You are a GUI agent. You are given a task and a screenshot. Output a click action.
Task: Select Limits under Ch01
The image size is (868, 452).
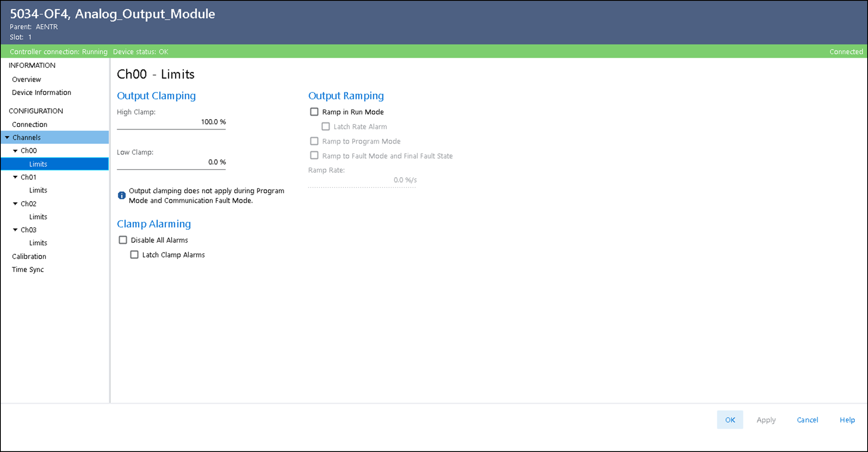(38, 190)
